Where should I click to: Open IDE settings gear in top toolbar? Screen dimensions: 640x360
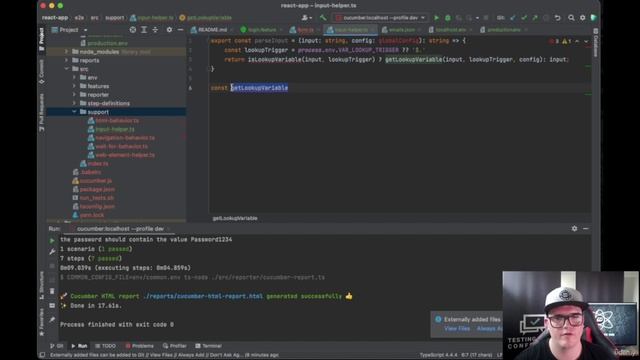point(582,18)
